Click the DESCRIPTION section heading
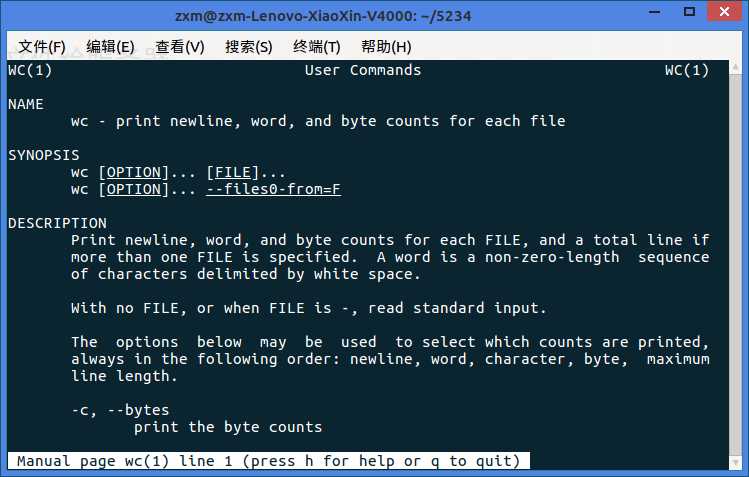Viewport: 749px width, 477px height. click(57, 223)
